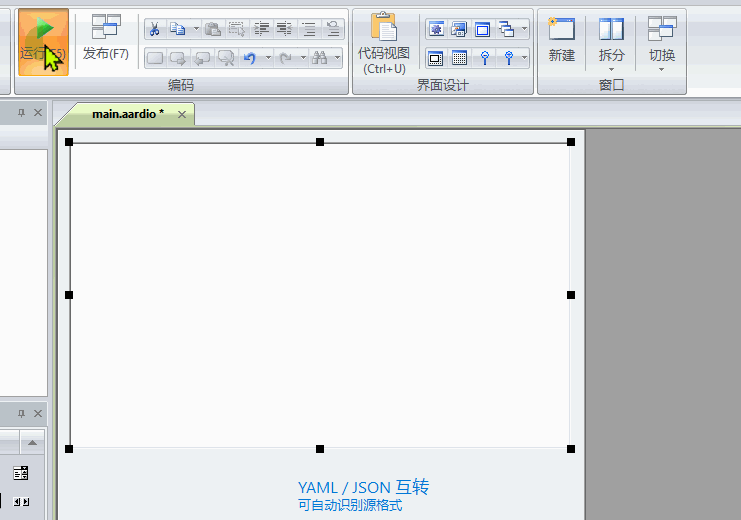The image size is (741, 520).
Task: Select the '可自动识别源格式' label text
Action: tap(350, 505)
